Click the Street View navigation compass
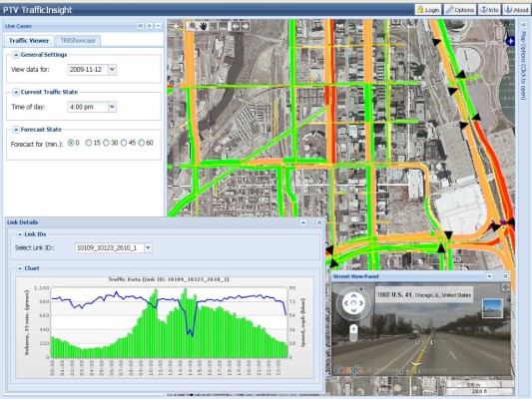 [x=353, y=303]
